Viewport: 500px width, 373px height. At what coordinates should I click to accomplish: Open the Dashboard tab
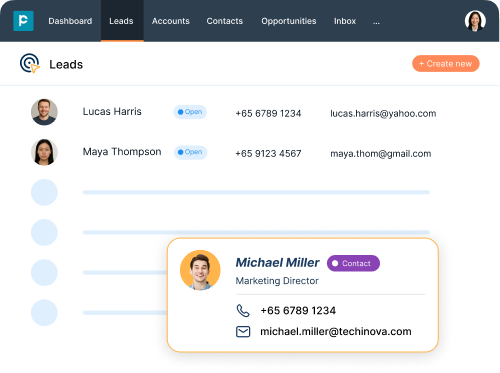(70, 21)
